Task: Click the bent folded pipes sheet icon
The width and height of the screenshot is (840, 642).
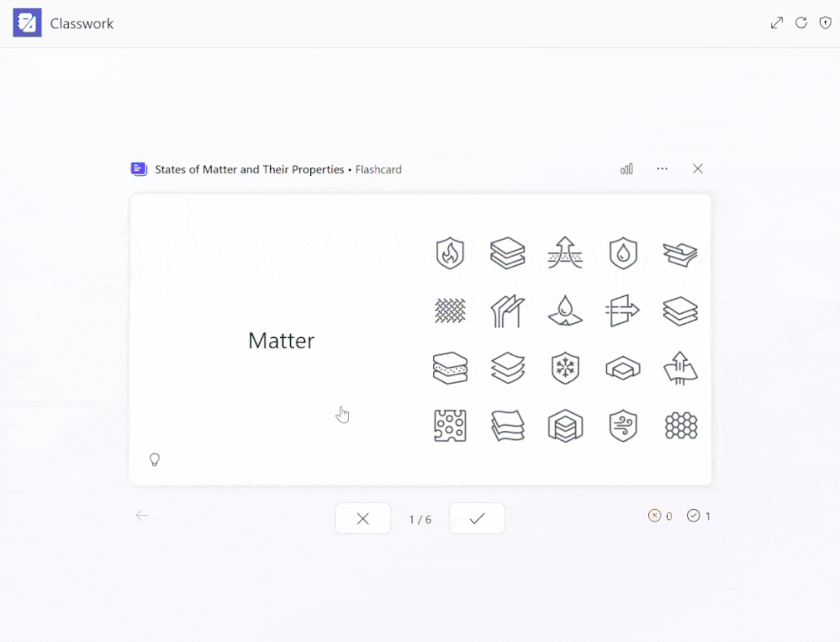Action: coord(508,310)
